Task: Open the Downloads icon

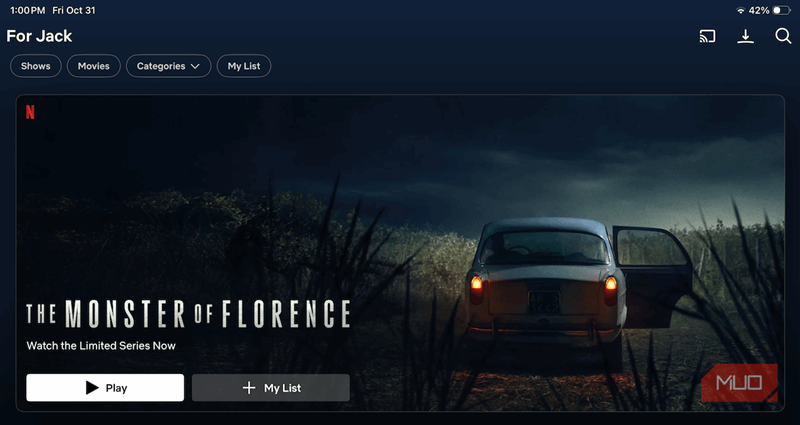Action: (x=745, y=36)
